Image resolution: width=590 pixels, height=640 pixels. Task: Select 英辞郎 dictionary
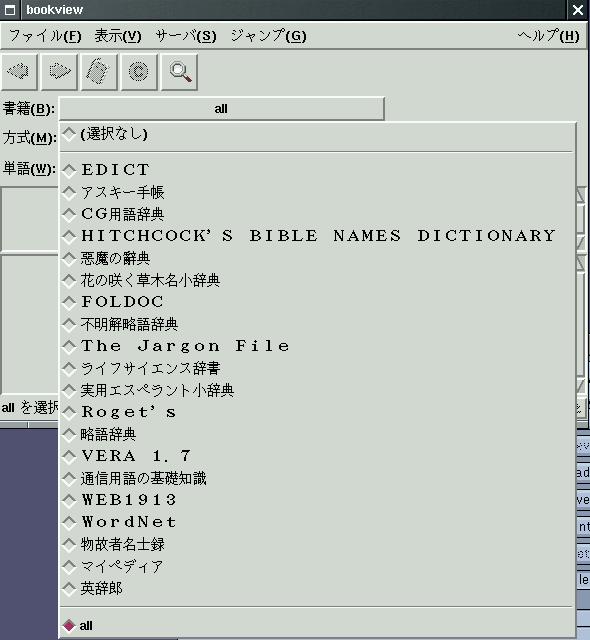click(316, 588)
